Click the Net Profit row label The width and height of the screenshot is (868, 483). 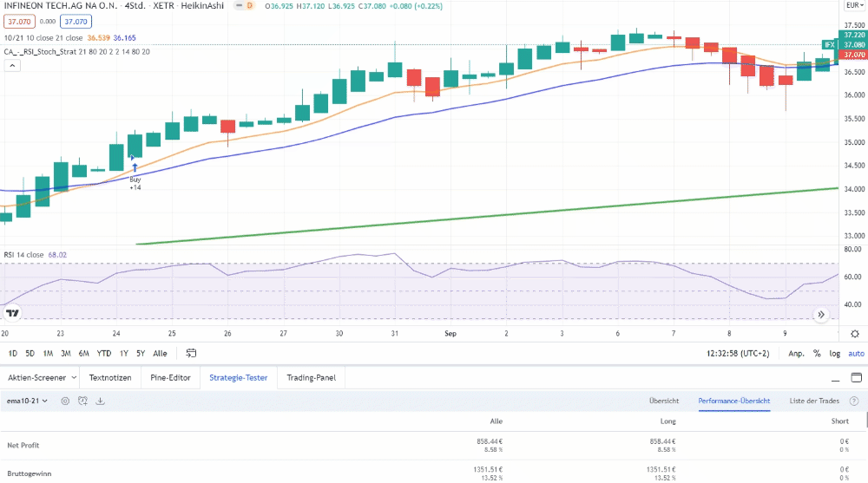pyautogui.click(x=23, y=446)
